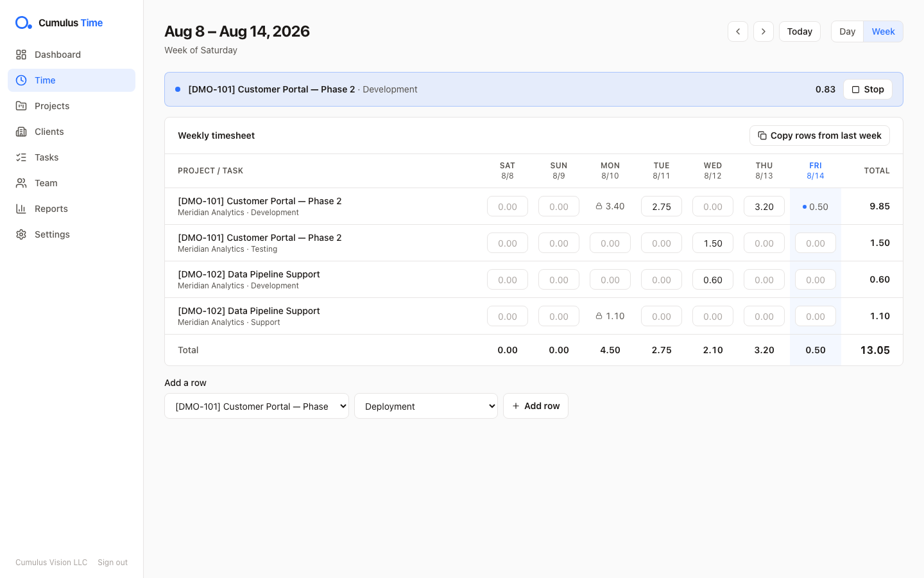
Task: Stop the running DMO-101 timer
Action: pos(868,89)
